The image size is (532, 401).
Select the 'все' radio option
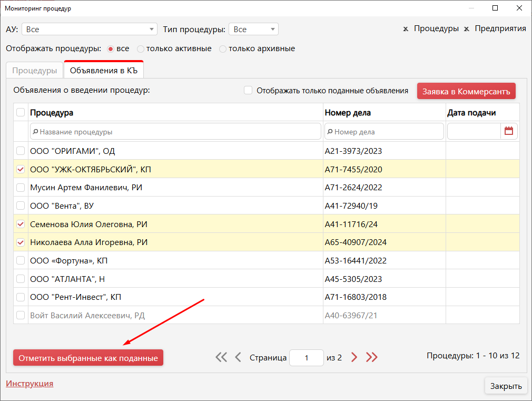(x=110, y=49)
